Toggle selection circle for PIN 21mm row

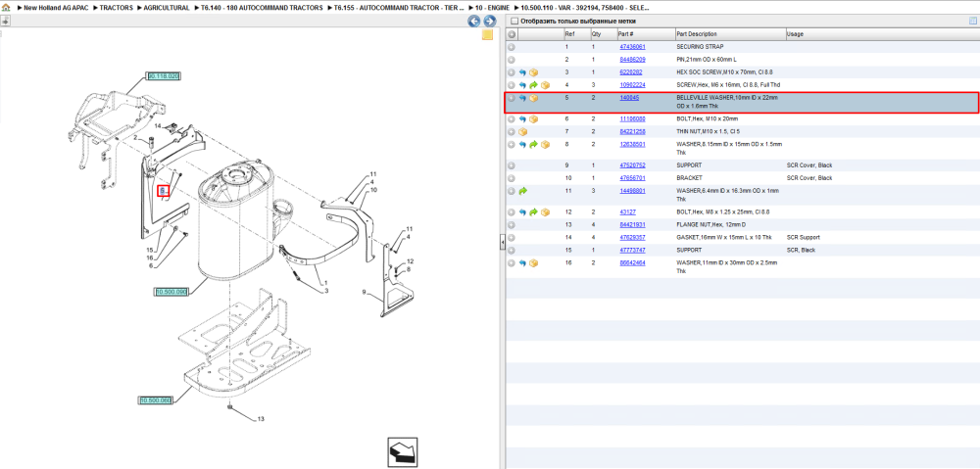[512, 60]
